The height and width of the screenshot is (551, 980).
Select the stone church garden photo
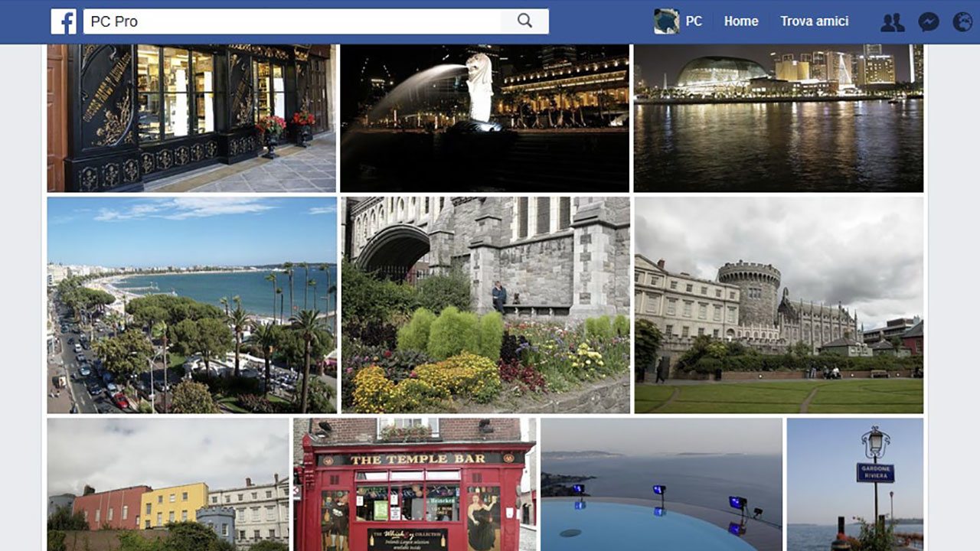click(485, 305)
